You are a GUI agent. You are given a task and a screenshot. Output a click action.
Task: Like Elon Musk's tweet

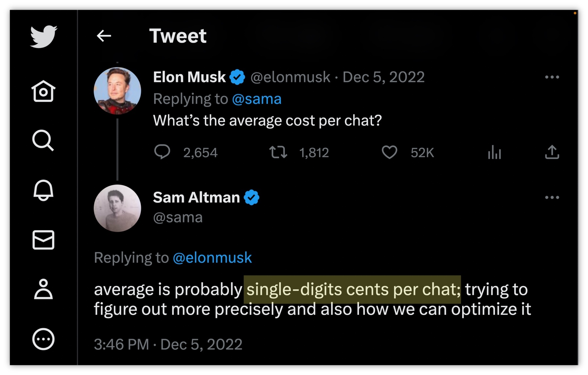click(x=389, y=152)
